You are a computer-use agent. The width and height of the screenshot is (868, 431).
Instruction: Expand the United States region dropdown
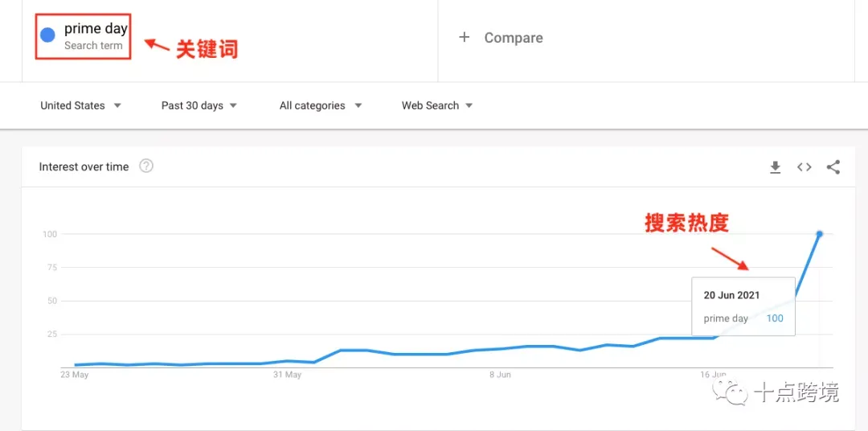81,105
